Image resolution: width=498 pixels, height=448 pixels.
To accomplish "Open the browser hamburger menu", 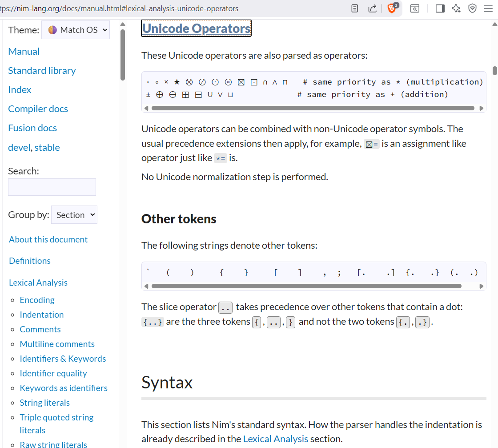I will [488, 8].
